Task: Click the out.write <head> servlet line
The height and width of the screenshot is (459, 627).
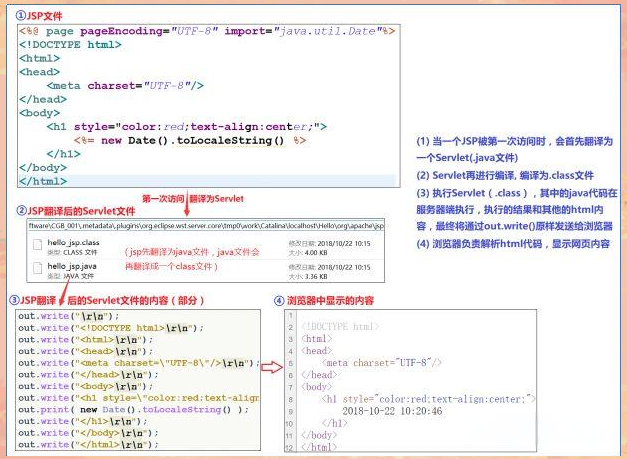Action: [x=86, y=351]
